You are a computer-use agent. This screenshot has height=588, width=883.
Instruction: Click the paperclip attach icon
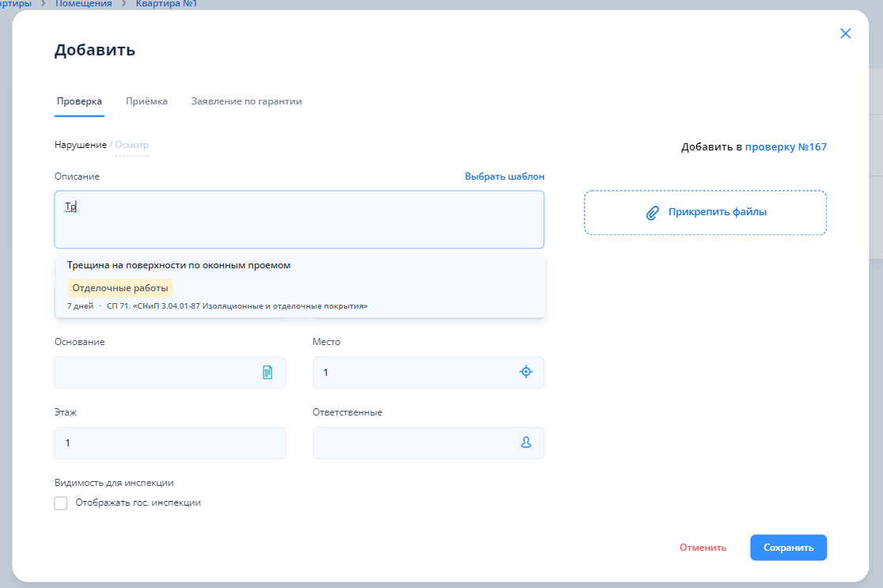pos(653,212)
